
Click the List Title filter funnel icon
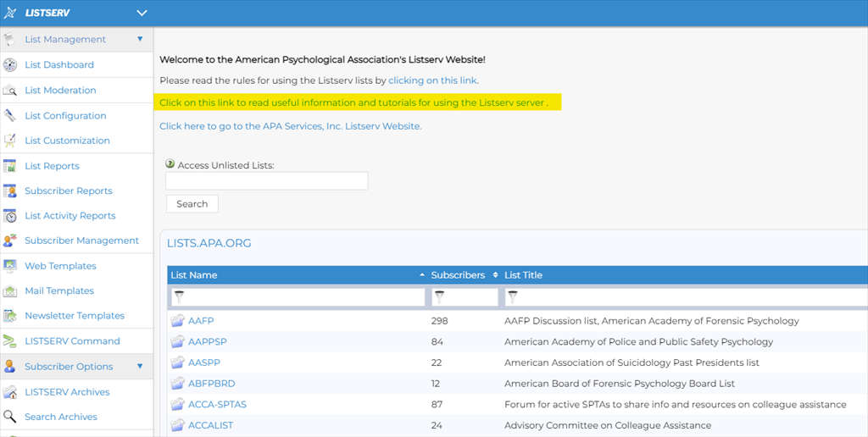(x=513, y=297)
